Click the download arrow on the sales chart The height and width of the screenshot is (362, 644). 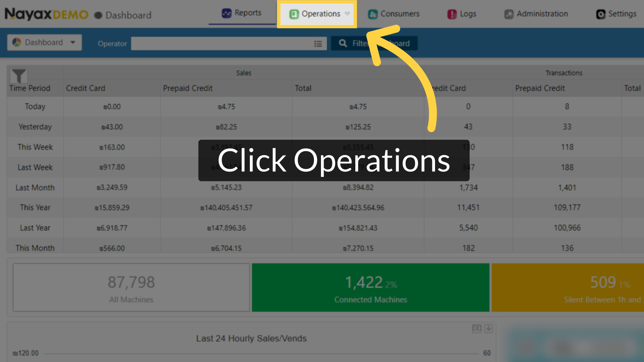click(489, 328)
